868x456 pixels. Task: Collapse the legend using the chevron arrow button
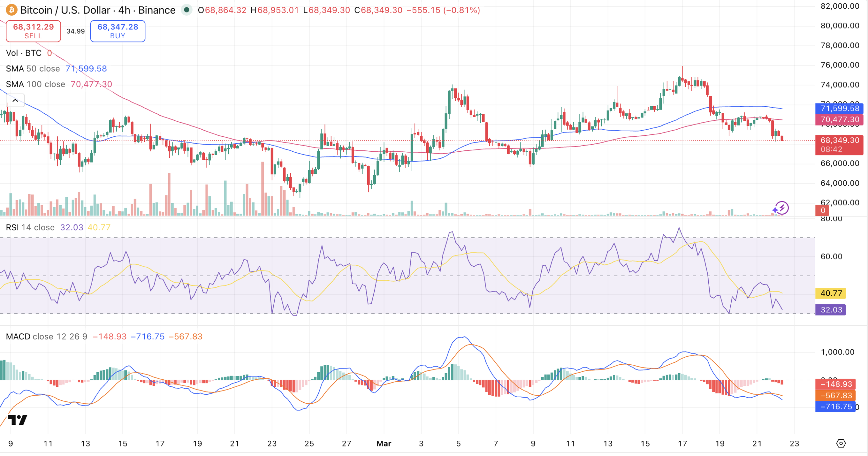point(15,100)
